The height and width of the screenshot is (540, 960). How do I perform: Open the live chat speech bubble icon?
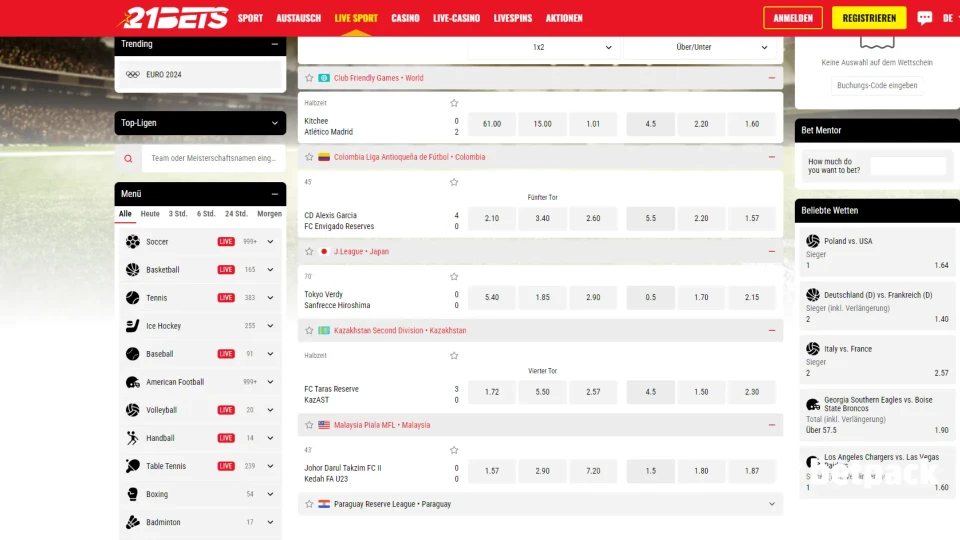click(x=924, y=18)
